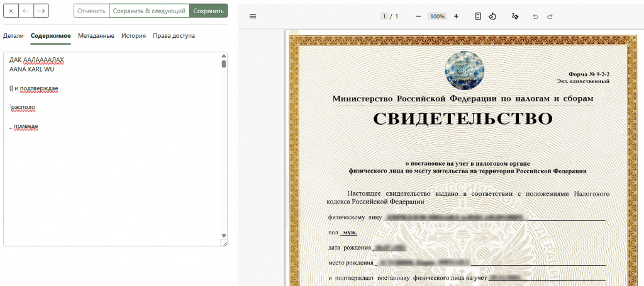Go to the next document arrow
The width and height of the screenshot is (644, 286).
[41, 11]
